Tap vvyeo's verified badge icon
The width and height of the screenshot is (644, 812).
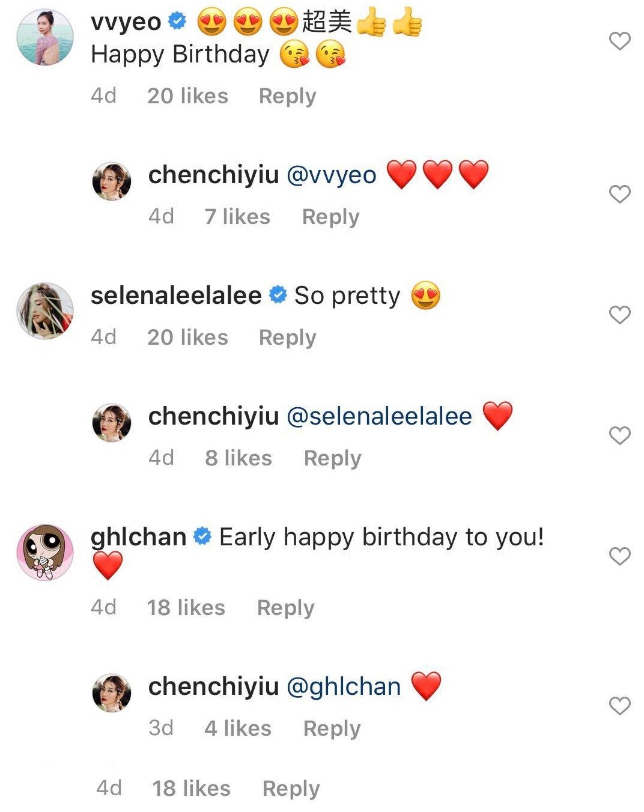click(x=177, y=22)
